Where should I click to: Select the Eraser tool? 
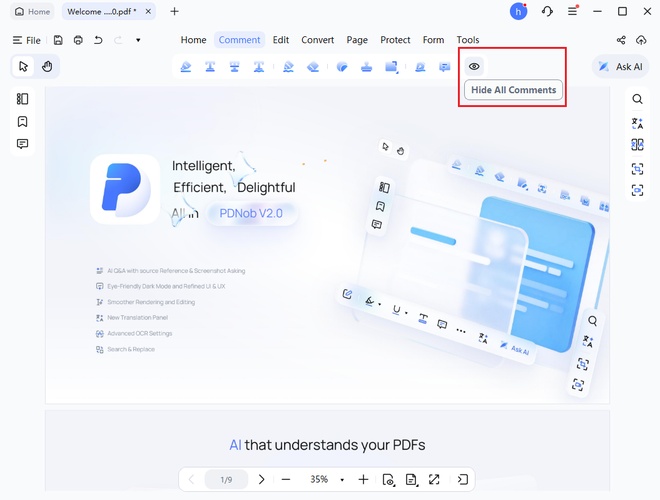[x=313, y=66]
